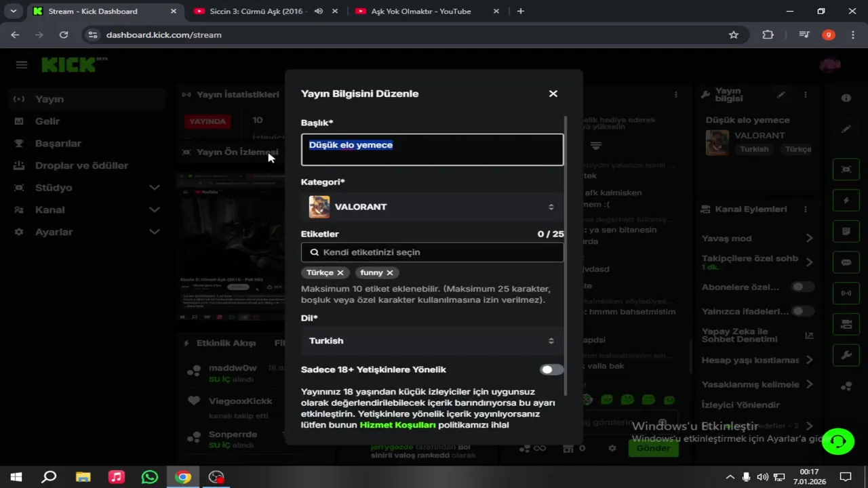Viewport: 868px width, 488px height.
Task: Click the taskbar volume icon
Action: click(763, 477)
